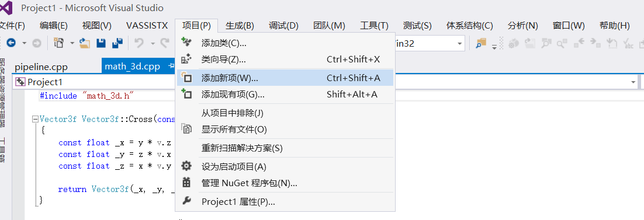Click the Find in Files folder icon
The height and width of the screenshot is (220, 644).
coord(481,43)
